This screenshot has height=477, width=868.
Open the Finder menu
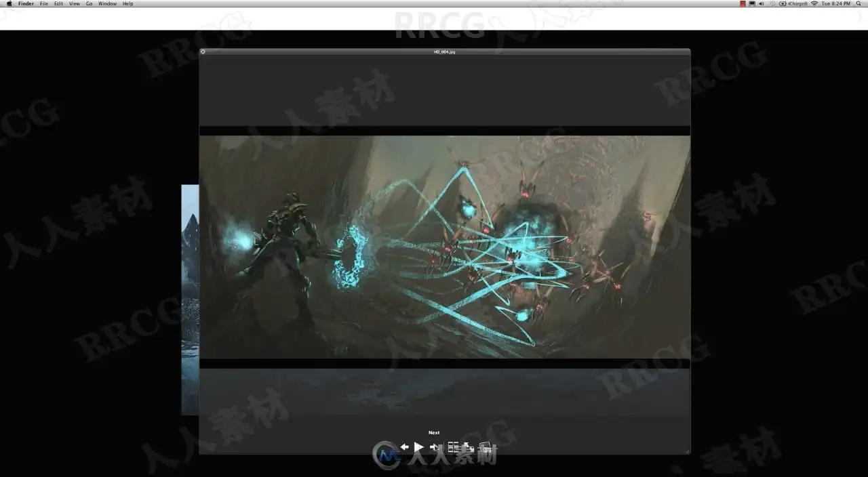pyautogui.click(x=26, y=3)
